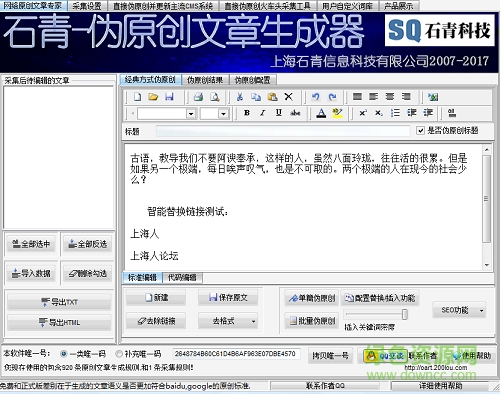
Task: Undo the last edit
Action: pyautogui.click(x=316, y=97)
